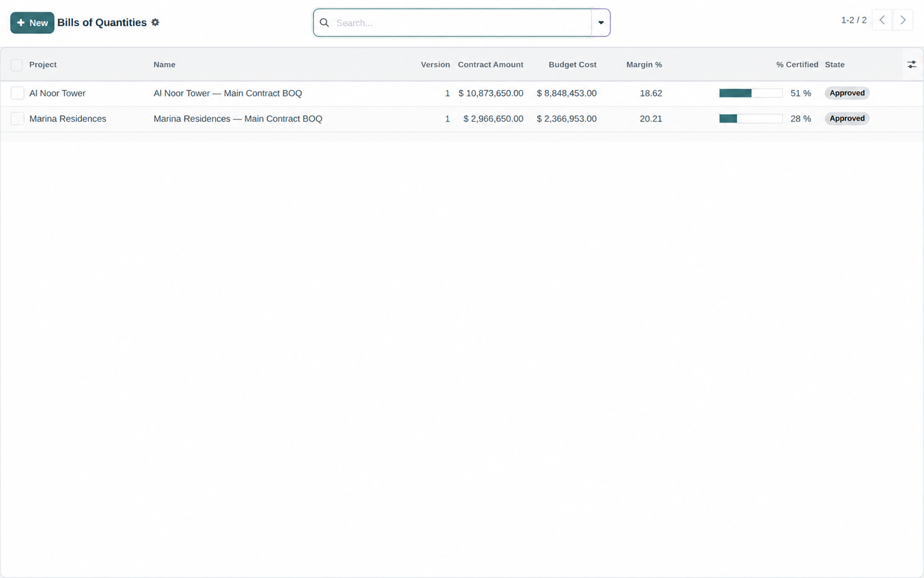Viewport: 924px width, 578px height.
Task: Click Al Noor Tower certified progress bar
Action: coord(751,93)
